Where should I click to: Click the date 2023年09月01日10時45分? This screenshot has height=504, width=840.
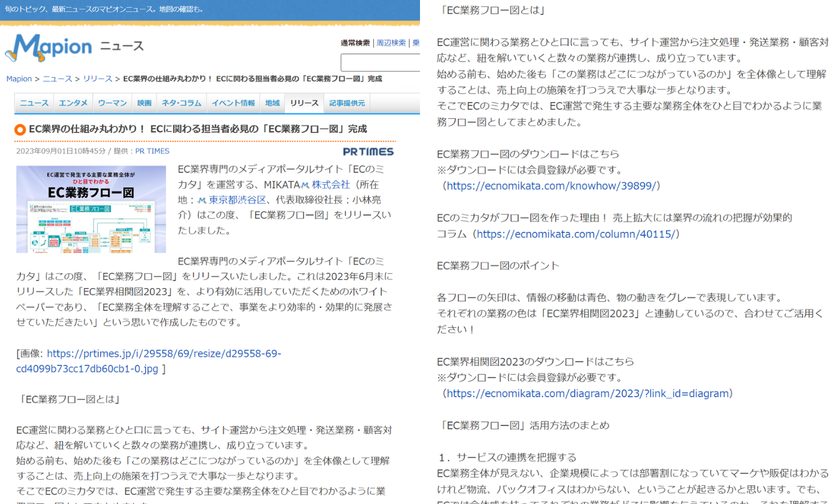[61, 151]
